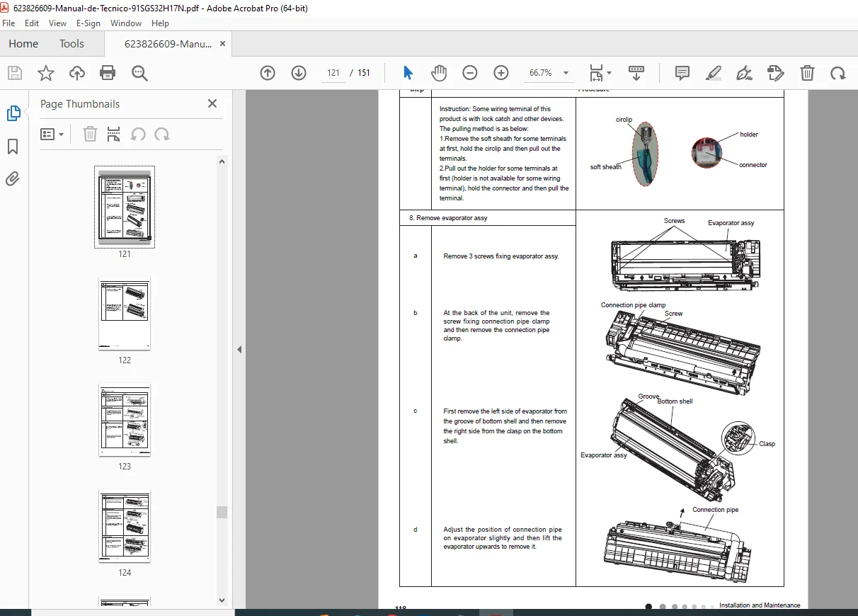Image resolution: width=858 pixels, height=616 pixels.
Task: Open thumbnails panel options dropdown
Action: point(52,134)
